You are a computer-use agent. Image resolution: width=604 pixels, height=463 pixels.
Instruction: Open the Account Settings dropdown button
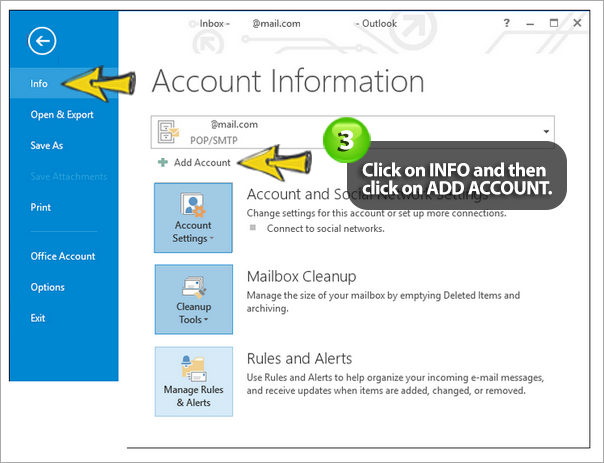tap(193, 218)
